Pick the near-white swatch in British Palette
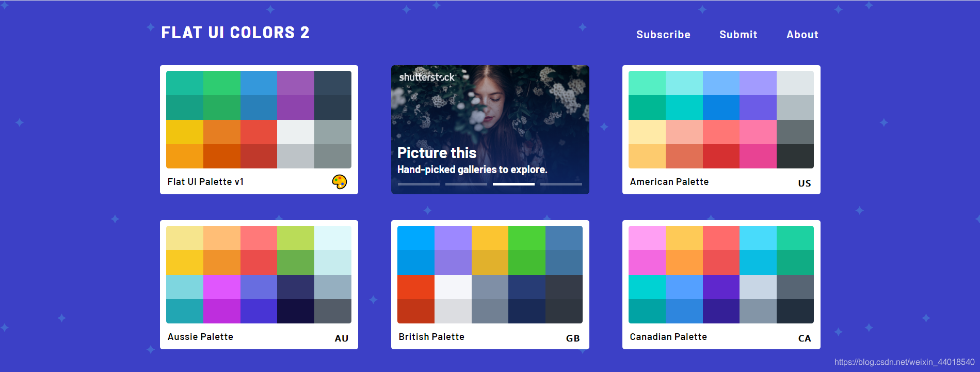Screen dimensions: 980x372 click(453, 287)
